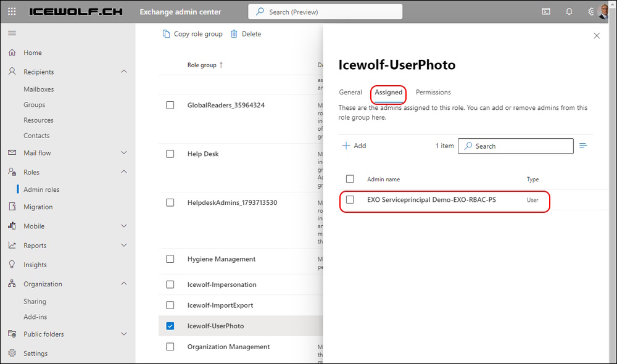Click the Copy role group icon

tap(167, 34)
